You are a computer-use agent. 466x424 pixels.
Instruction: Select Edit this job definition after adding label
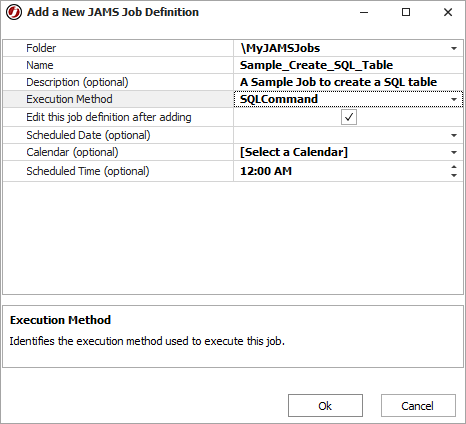tap(109, 117)
